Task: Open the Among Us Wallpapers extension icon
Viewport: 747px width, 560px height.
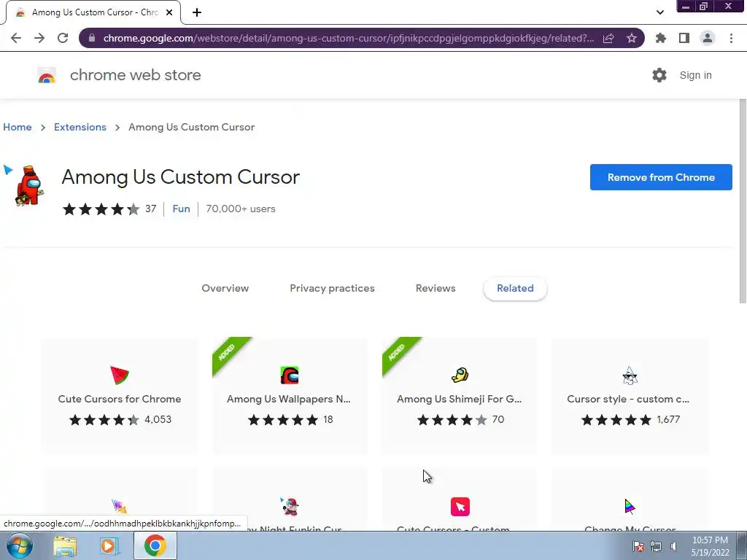Action: click(x=289, y=376)
